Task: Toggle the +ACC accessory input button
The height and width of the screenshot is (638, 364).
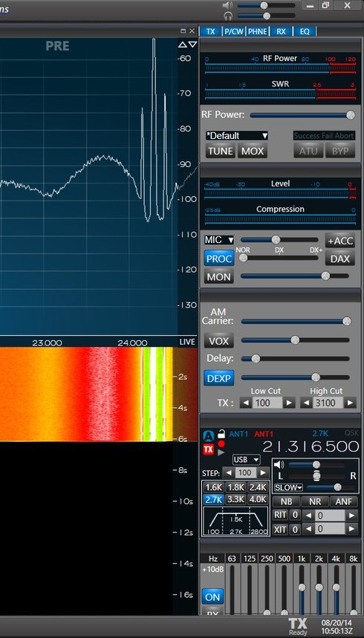Action: (x=340, y=241)
